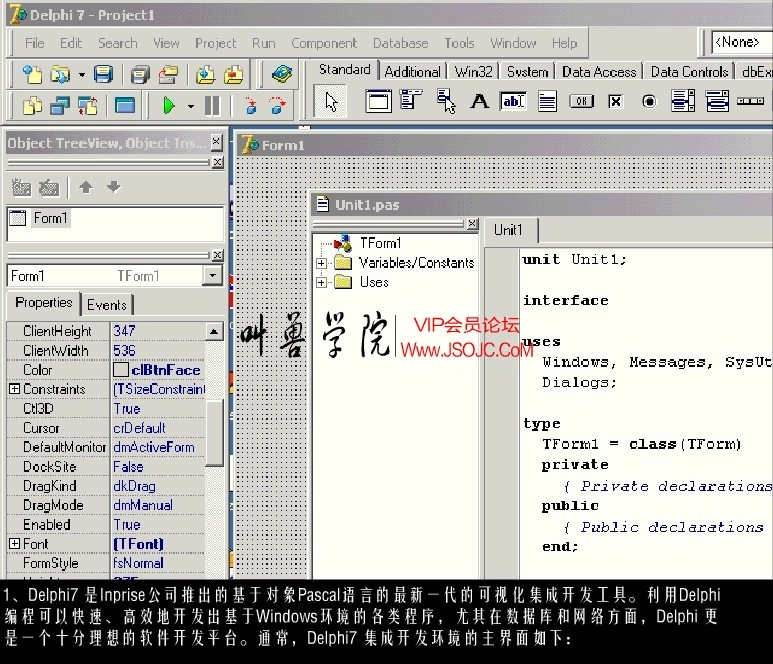Screen dimensions: 773x664
Task: Expand the Variables/Constants tree node
Action: [322, 263]
